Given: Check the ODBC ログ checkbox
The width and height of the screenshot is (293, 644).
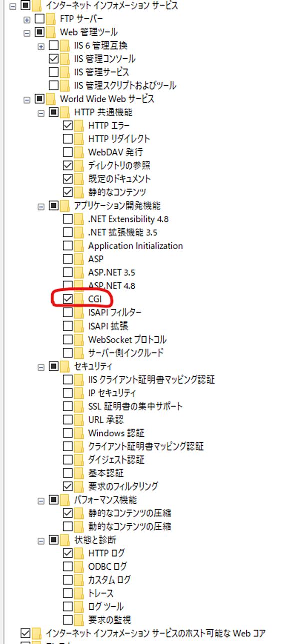Looking at the screenshot, I should coord(68,567).
